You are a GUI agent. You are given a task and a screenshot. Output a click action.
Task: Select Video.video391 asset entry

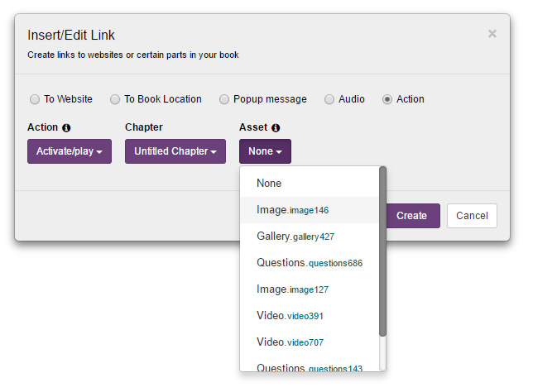(291, 316)
